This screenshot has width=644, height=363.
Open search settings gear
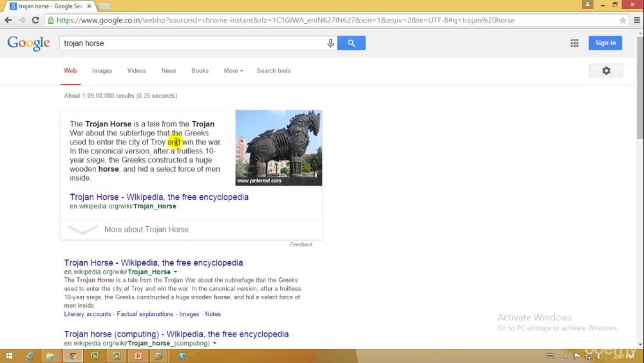(606, 71)
